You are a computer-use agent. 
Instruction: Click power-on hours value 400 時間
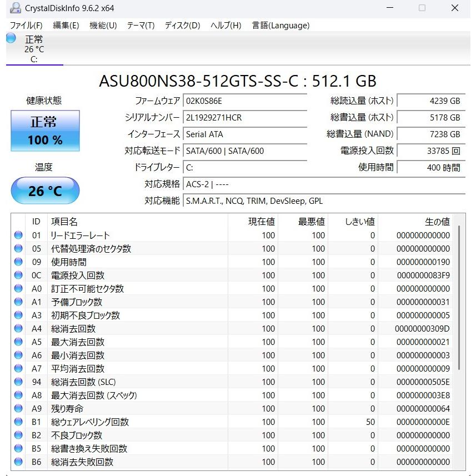431,168
